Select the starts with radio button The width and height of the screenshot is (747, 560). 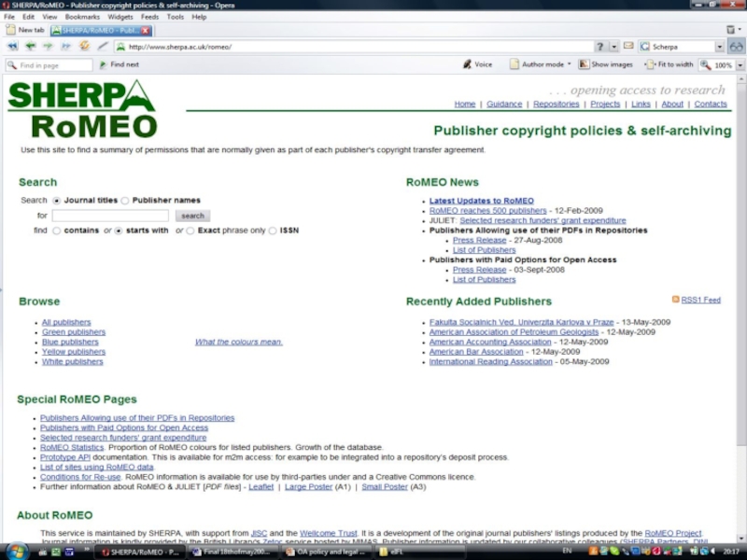[x=119, y=231]
